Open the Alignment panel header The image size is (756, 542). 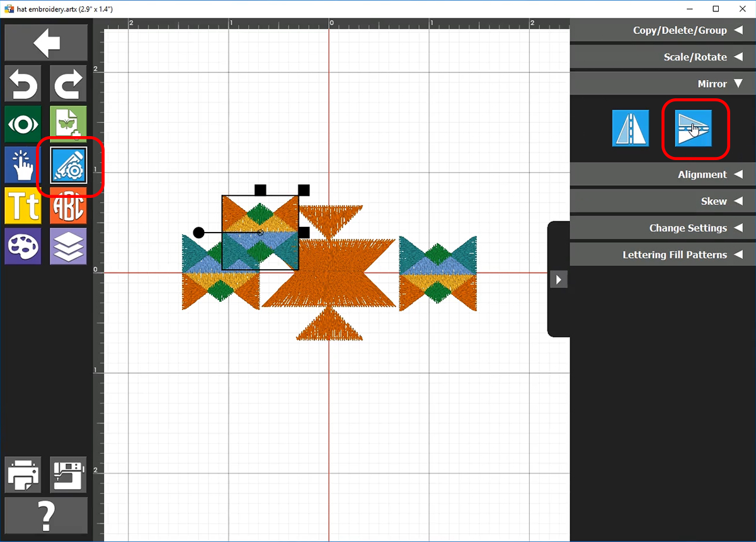click(663, 175)
